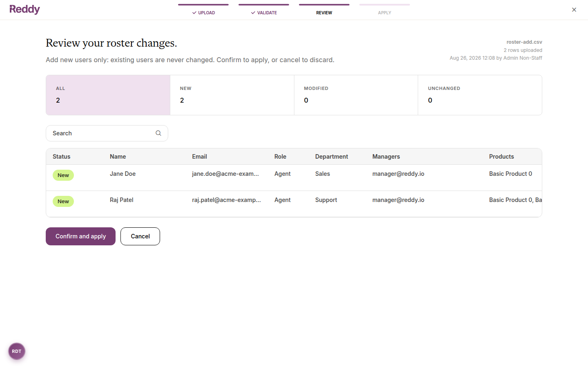This screenshot has width=588, height=368.
Task: Select the Jane Doe name cell
Action: (x=122, y=174)
